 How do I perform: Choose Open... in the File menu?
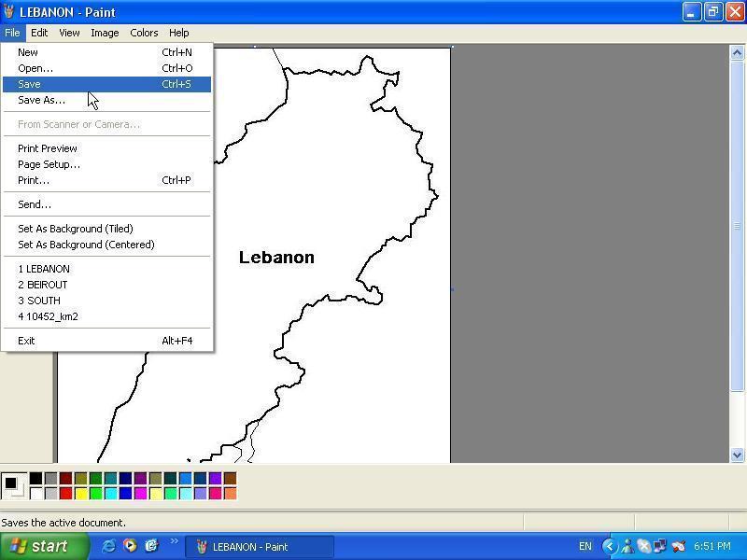106,68
